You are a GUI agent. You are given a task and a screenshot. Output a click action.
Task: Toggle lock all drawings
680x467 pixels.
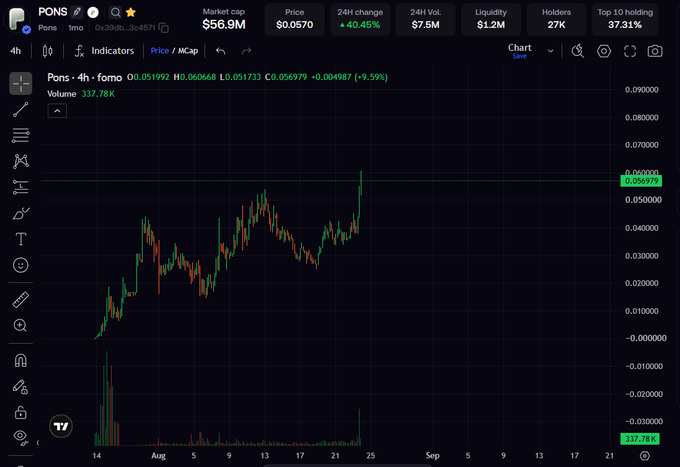click(x=20, y=412)
